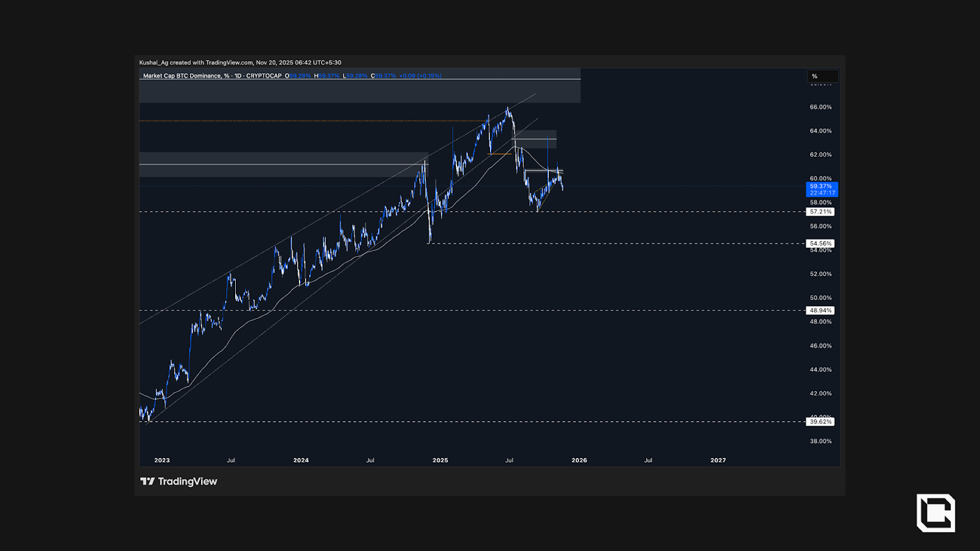
Task: Open the % unit selector on price axis
Action: point(822,77)
